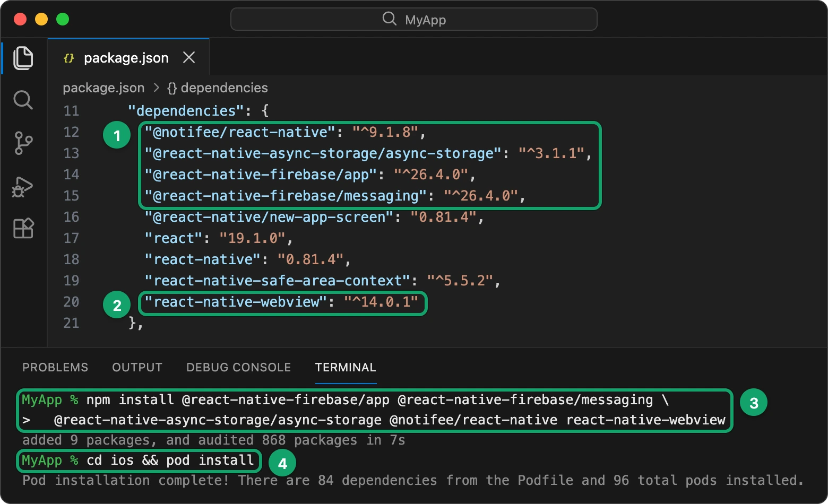Open the Source Control view
The height and width of the screenshot is (504, 828).
pos(23,143)
